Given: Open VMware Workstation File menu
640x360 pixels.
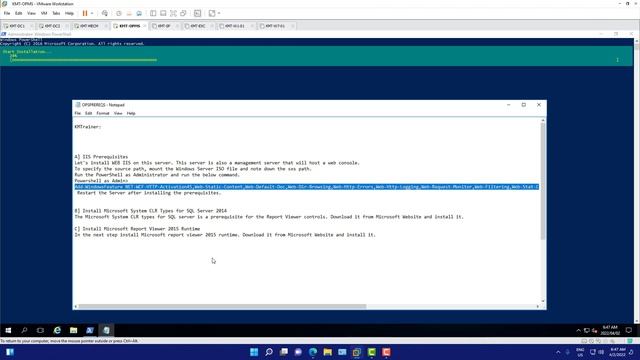Looking at the screenshot, I should click(7, 13).
